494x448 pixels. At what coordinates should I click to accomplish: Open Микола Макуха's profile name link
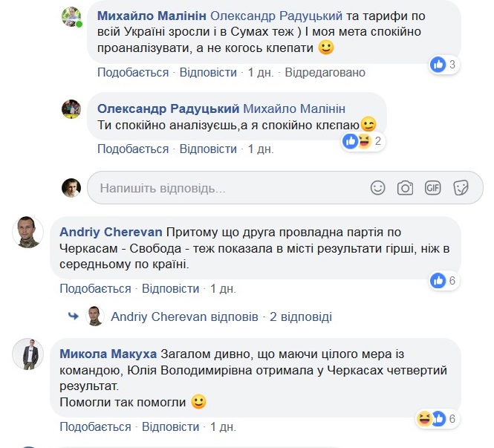[x=108, y=352]
